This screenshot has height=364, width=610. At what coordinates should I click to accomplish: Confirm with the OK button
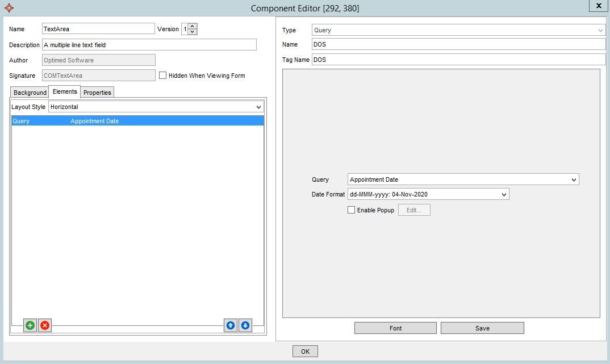305,352
